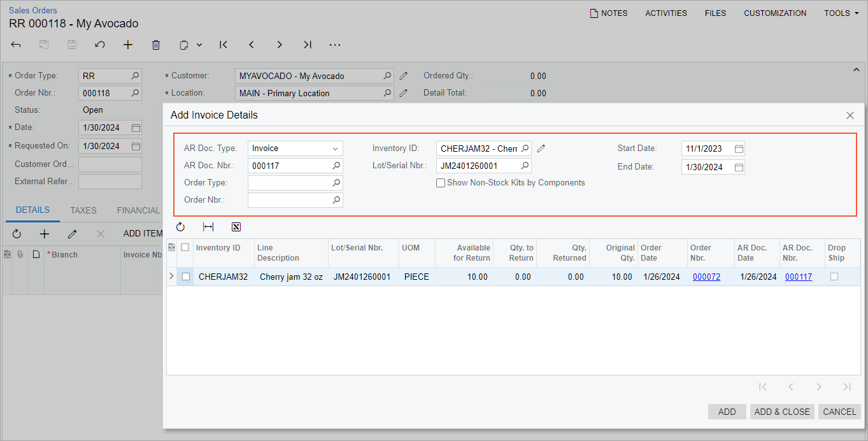Click the Order Type RR lookup magnifier
Image resolution: width=868 pixels, height=441 pixels.
point(135,76)
